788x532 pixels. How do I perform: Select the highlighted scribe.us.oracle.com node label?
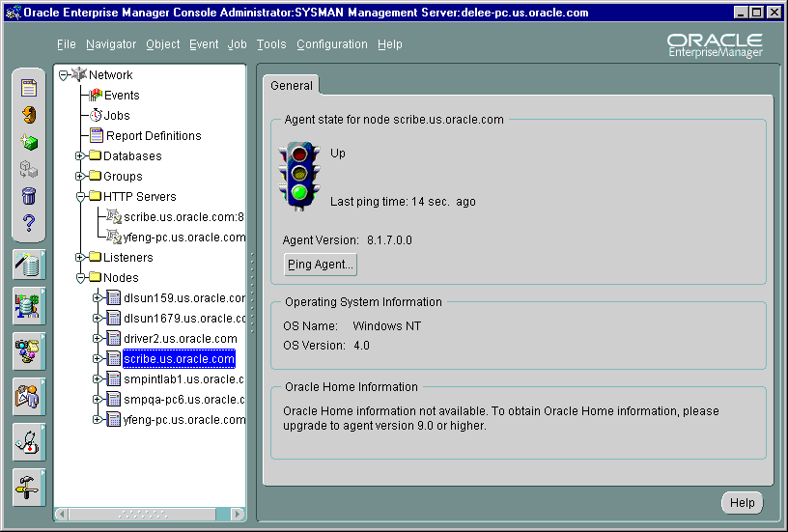(179, 358)
